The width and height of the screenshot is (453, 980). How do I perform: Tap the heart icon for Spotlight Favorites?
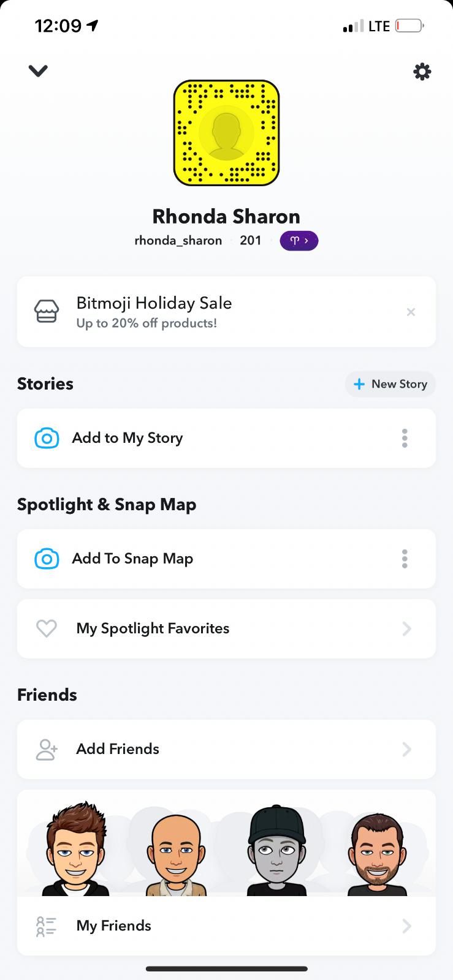pos(47,628)
